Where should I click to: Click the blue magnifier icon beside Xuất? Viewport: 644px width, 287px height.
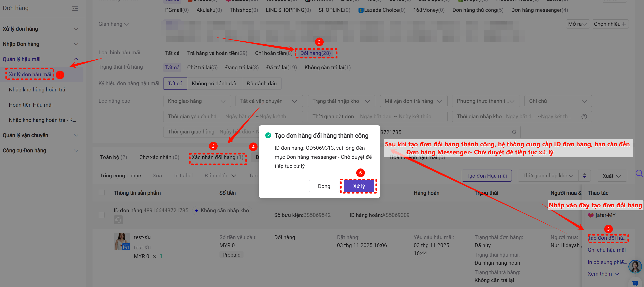pos(639,173)
